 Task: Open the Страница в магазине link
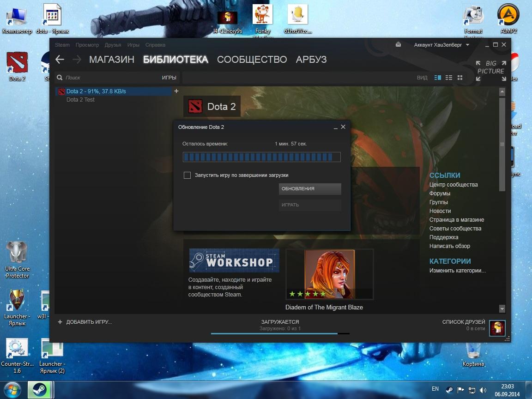pos(457,220)
